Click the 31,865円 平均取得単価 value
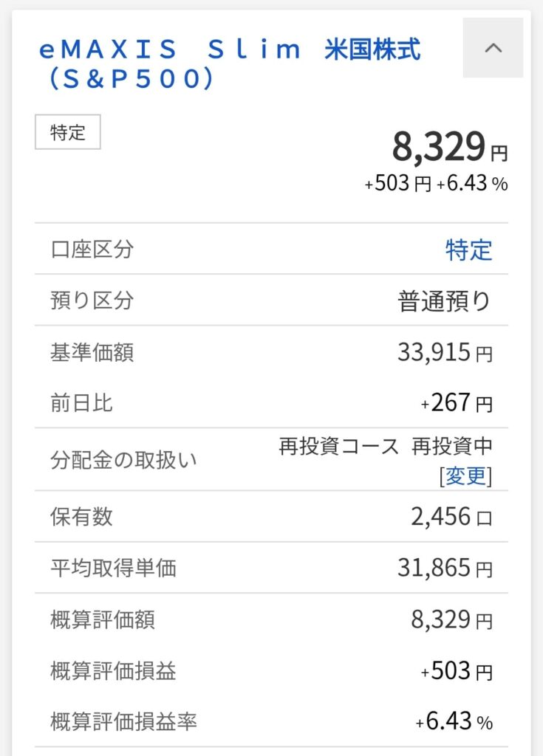The image size is (543, 756). [445, 568]
